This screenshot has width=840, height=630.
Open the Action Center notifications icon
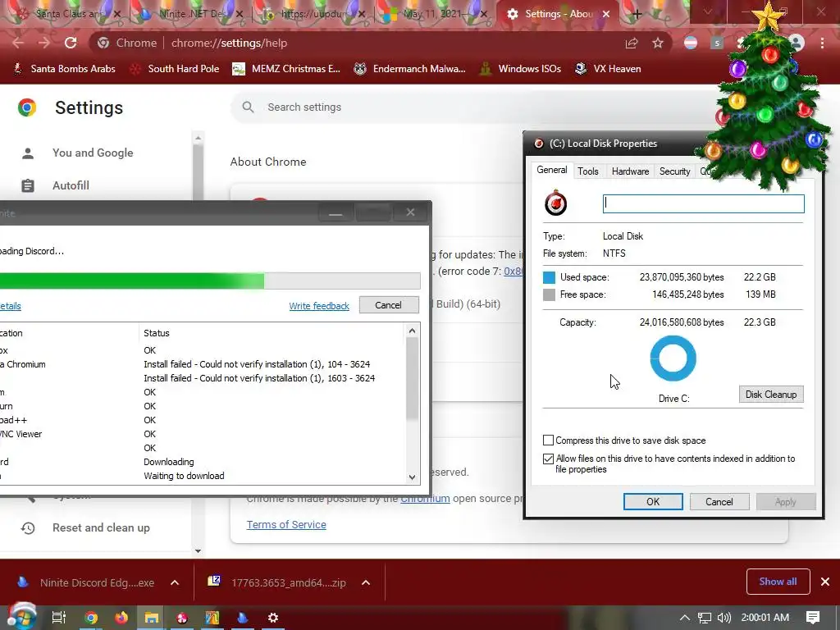(x=813, y=618)
